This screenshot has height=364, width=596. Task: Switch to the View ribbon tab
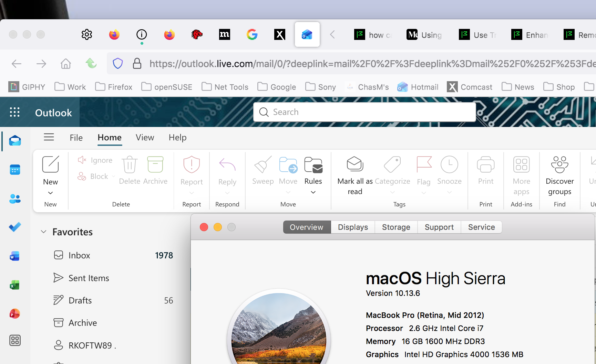pos(145,138)
